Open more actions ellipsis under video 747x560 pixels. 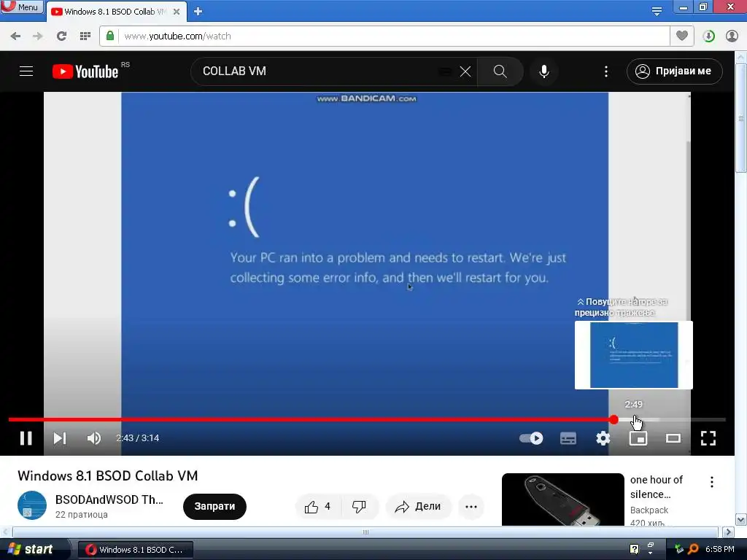(471, 506)
